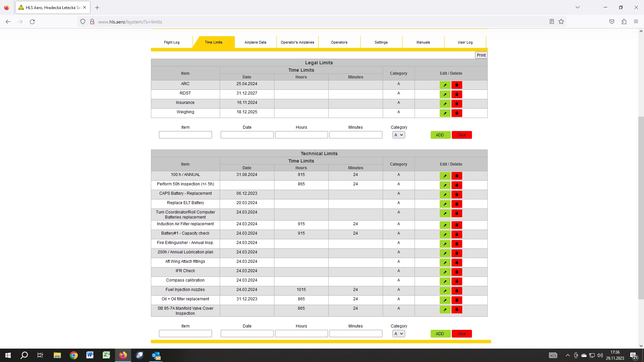Delete the CAPS Battery - Replacement row

[x=457, y=195]
